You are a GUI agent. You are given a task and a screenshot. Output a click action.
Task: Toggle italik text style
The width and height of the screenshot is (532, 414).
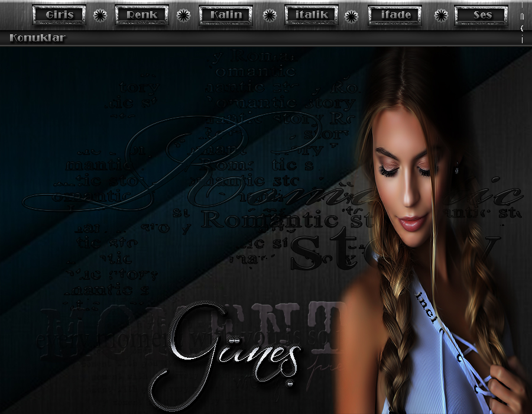312,15
